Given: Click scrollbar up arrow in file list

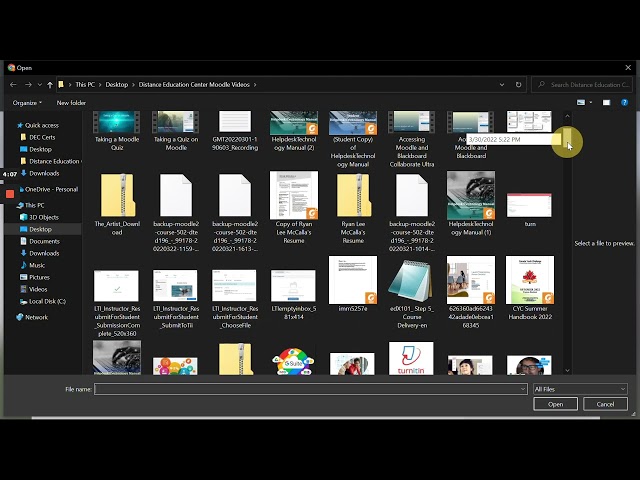Looking at the screenshot, I should pos(567,116).
